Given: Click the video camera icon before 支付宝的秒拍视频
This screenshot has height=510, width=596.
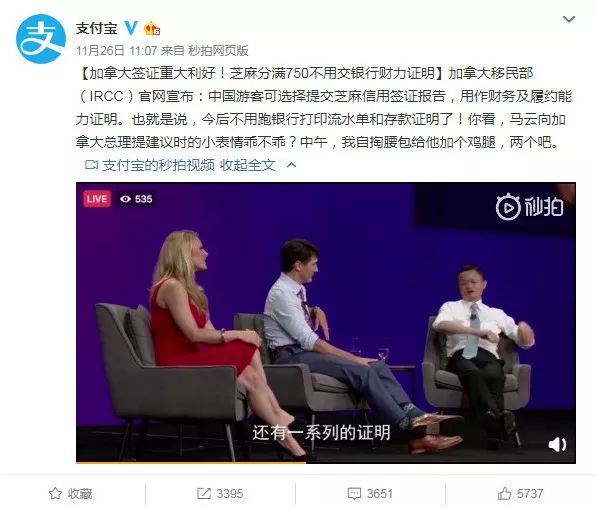Looking at the screenshot, I should (x=91, y=165).
